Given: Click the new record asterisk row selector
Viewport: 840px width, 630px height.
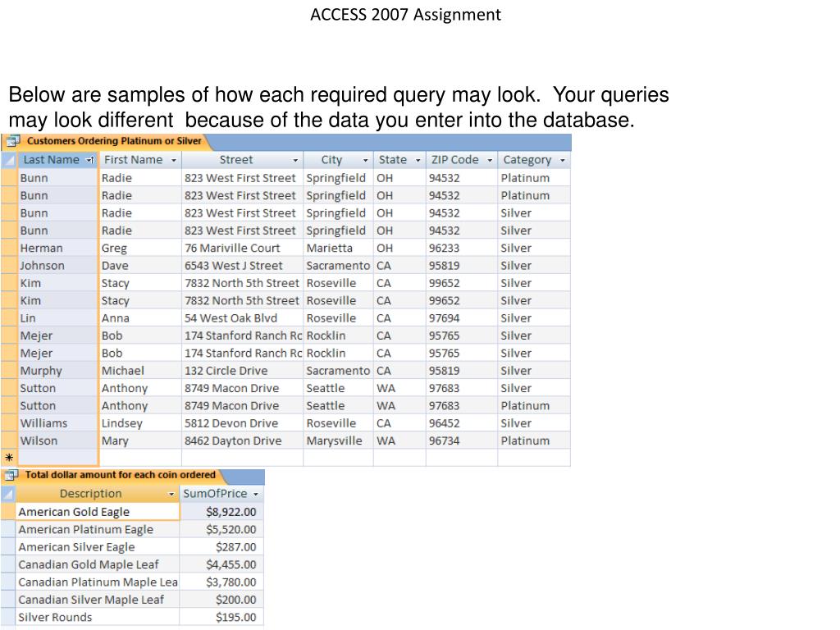Looking at the screenshot, I should pos(9,458).
